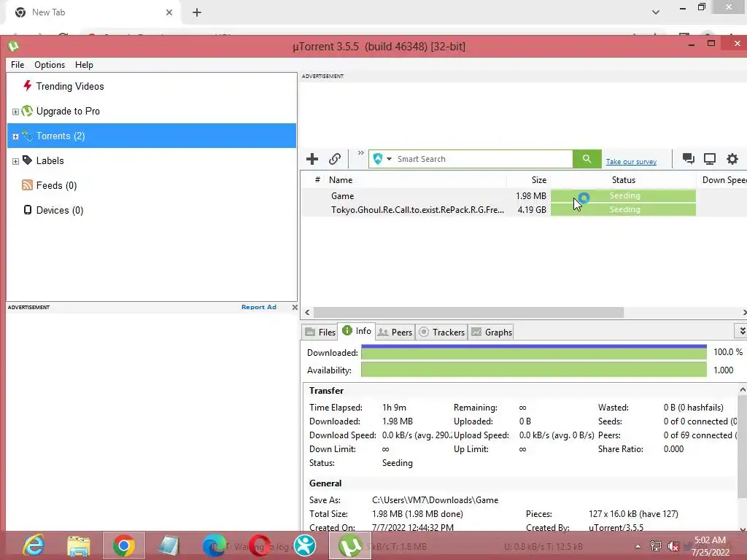The width and height of the screenshot is (747, 560).
Task: Open Chrome's tab search dropdown arrow
Action: click(656, 12)
